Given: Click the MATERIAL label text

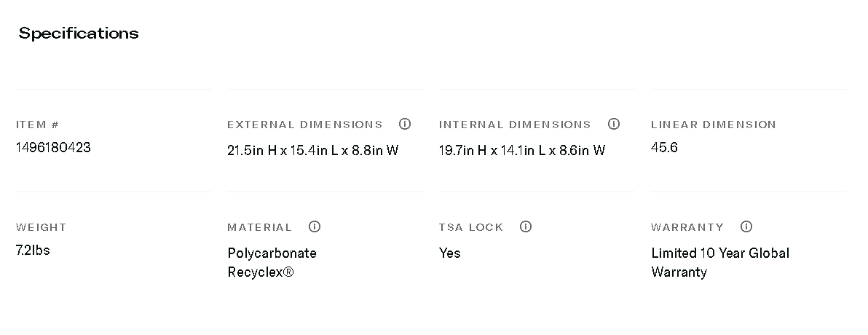Looking at the screenshot, I should [259, 227].
